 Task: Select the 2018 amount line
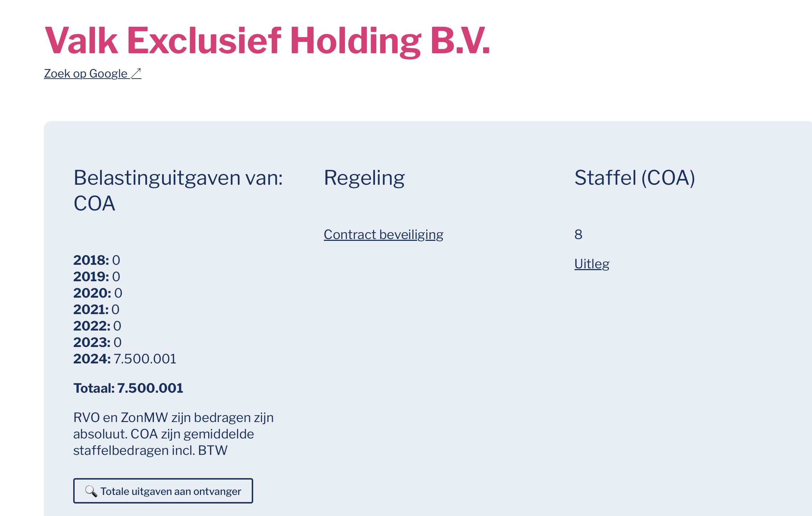pos(97,260)
